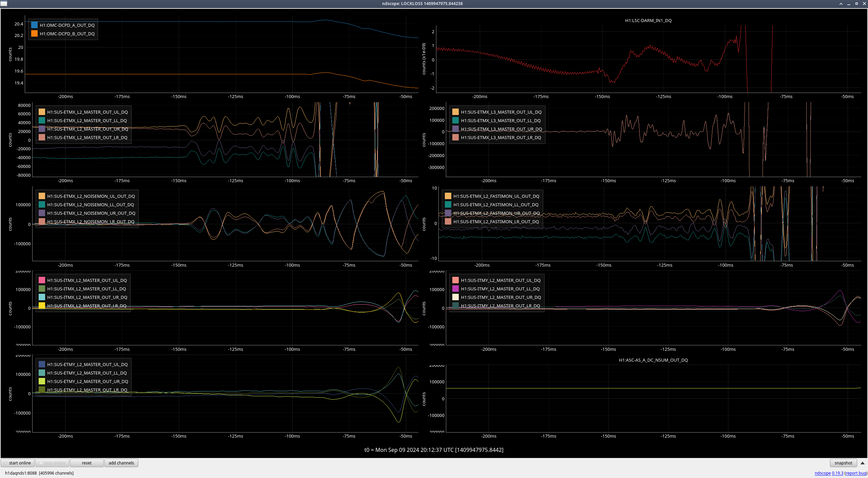Click the t0 timestamp label
Viewport: 868px width, 478px height.
tap(434, 450)
